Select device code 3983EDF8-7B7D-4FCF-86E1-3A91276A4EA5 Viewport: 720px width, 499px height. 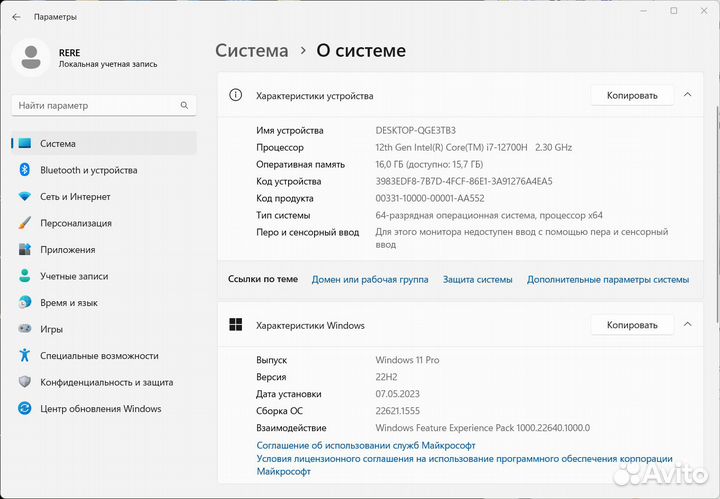[464, 181]
